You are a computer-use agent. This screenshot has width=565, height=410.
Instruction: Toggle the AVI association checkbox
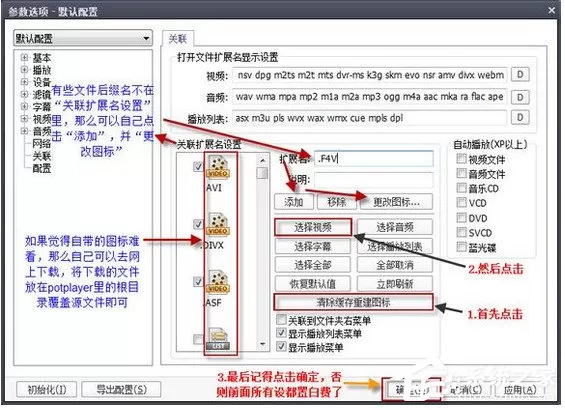[198, 166]
